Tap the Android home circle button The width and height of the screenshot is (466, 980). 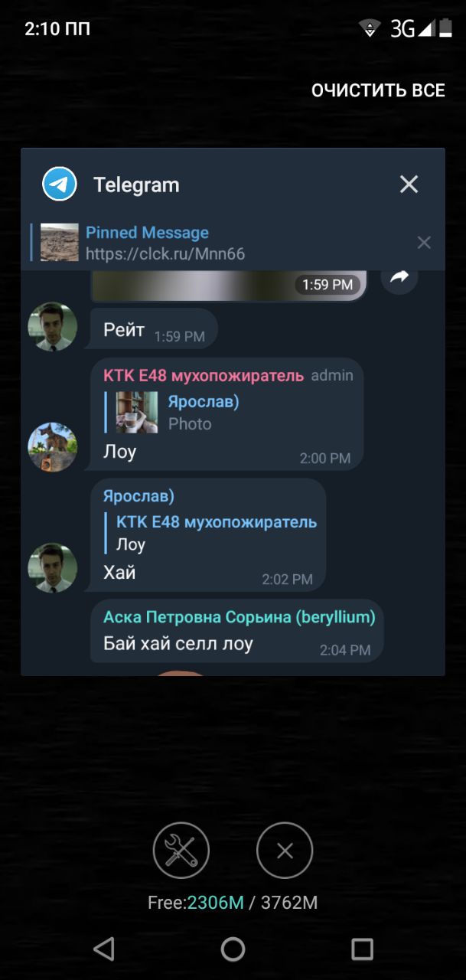[x=233, y=949]
